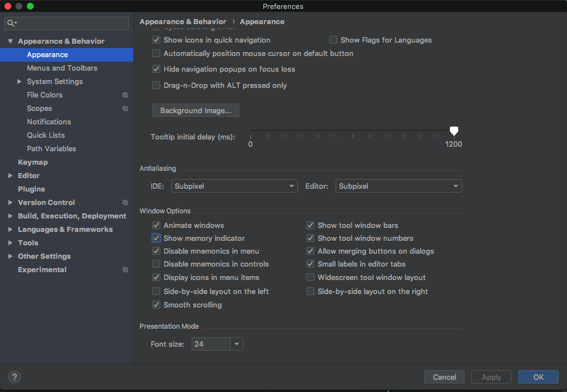Click the icon next to Scopes entry
567x392 pixels.
click(124, 109)
